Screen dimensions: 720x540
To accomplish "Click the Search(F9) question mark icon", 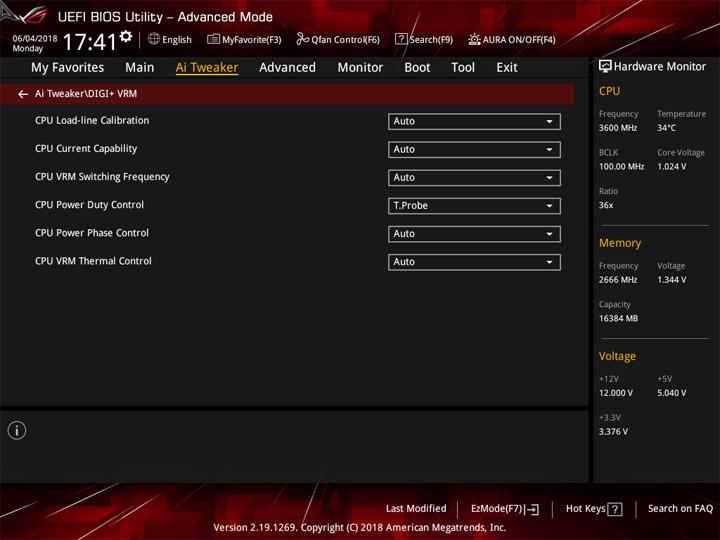I will tap(401, 39).
